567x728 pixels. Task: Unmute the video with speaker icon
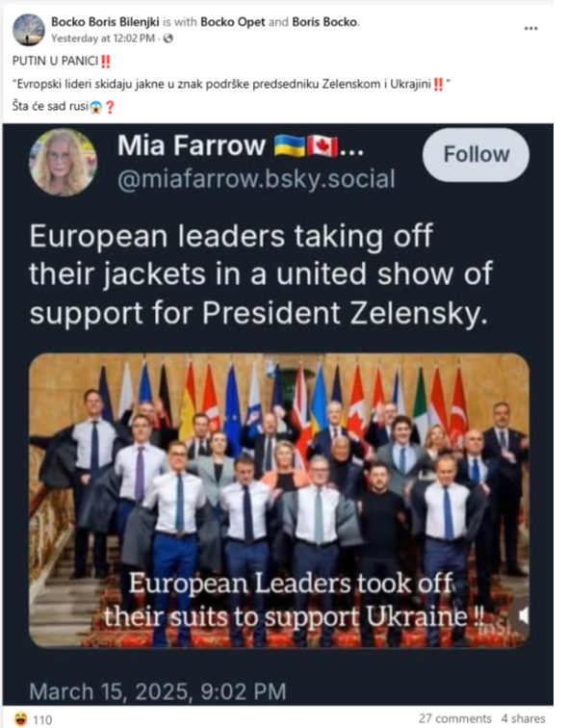click(x=523, y=615)
